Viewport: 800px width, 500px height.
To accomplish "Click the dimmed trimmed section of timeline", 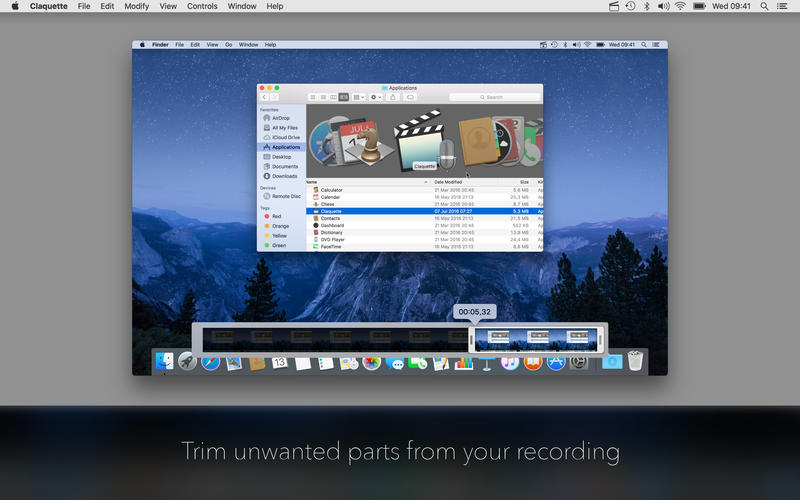I will (335, 340).
